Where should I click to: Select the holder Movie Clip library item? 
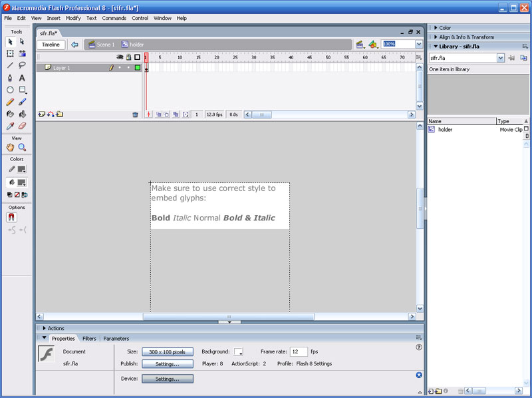[475, 129]
